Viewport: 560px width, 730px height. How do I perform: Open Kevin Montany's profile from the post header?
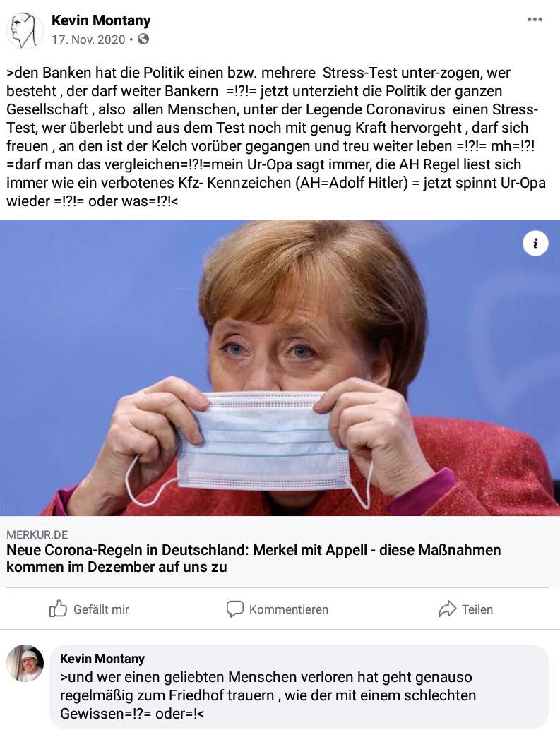[x=101, y=20]
